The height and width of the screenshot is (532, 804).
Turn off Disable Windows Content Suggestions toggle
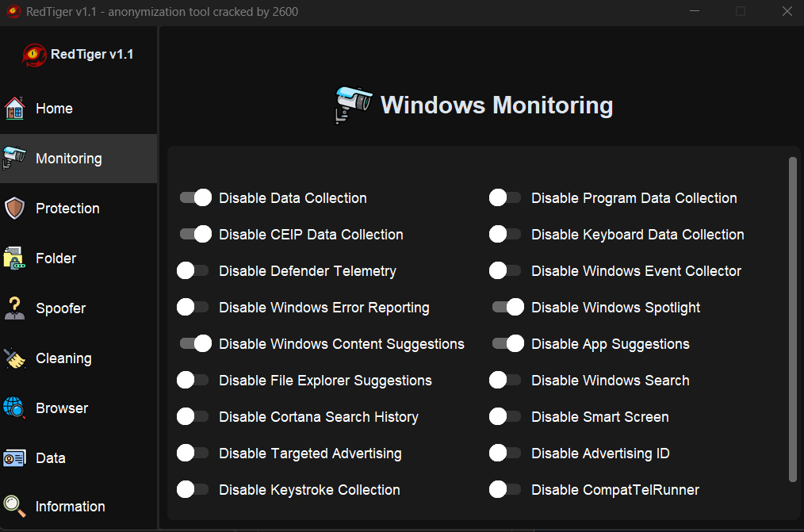(195, 343)
